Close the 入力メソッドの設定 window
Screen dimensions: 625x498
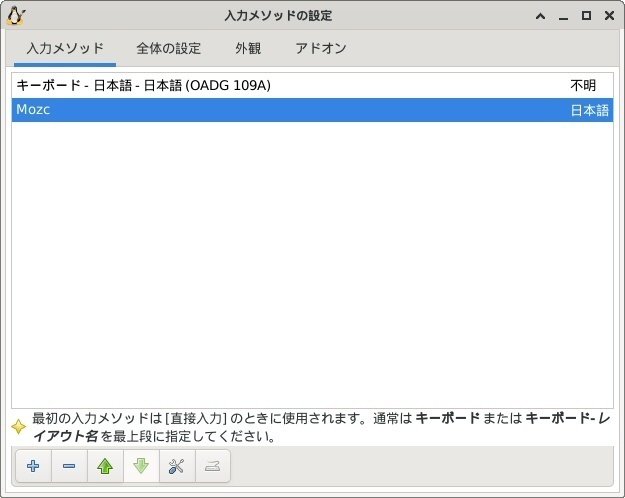[609, 16]
